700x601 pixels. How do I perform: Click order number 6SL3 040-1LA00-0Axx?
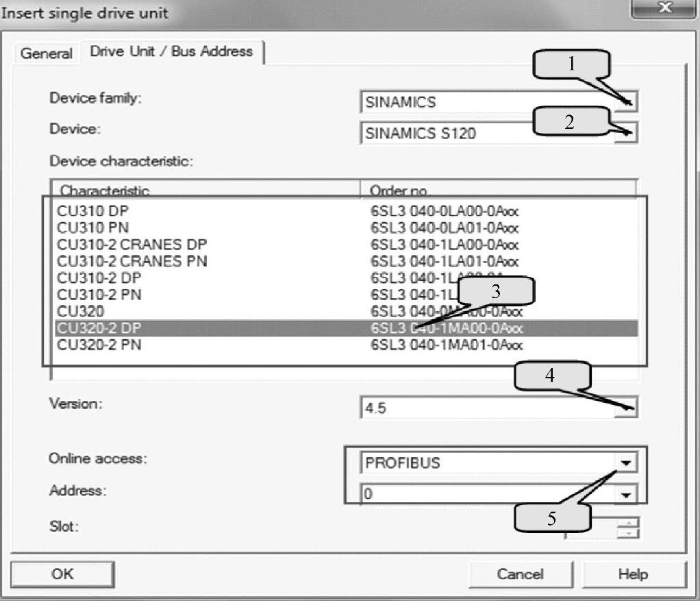(x=445, y=244)
